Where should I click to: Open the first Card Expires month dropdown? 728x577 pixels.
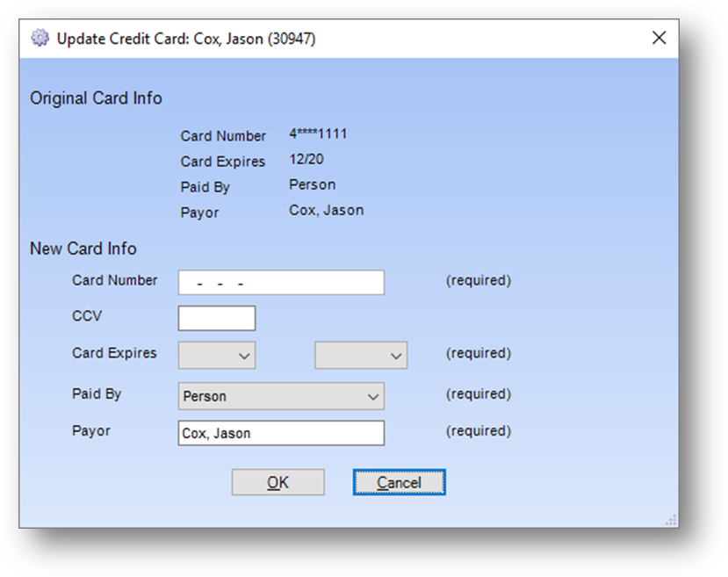(217, 356)
